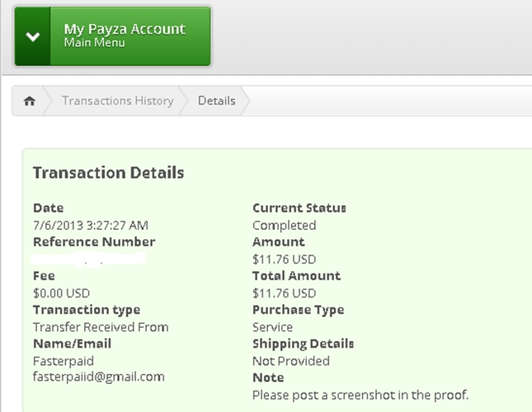The height and width of the screenshot is (412, 532).
Task: Click the note about posting a screenshot
Action: click(x=360, y=395)
